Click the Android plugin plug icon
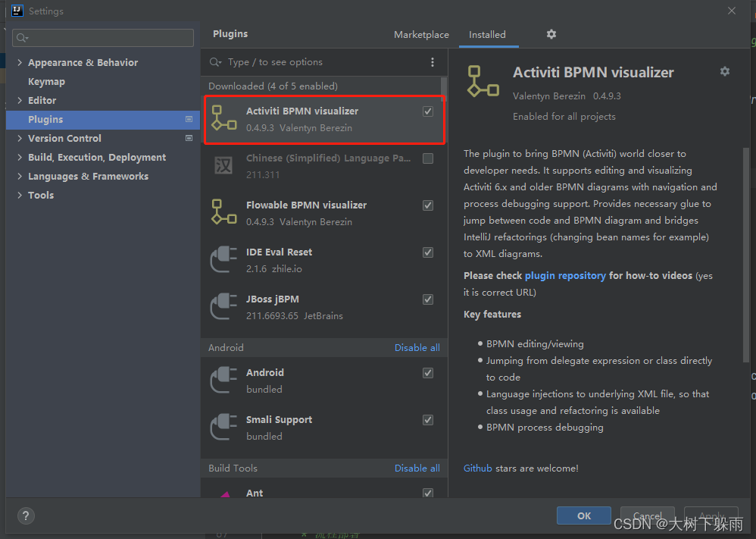Viewport: 756px width, 539px height. (x=223, y=380)
